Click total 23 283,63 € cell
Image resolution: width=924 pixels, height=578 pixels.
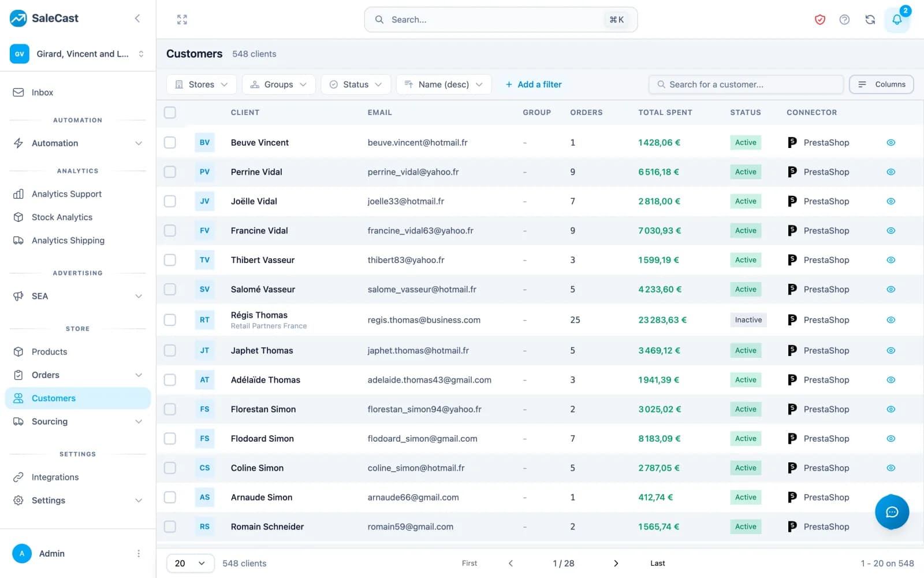tap(662, 320)
